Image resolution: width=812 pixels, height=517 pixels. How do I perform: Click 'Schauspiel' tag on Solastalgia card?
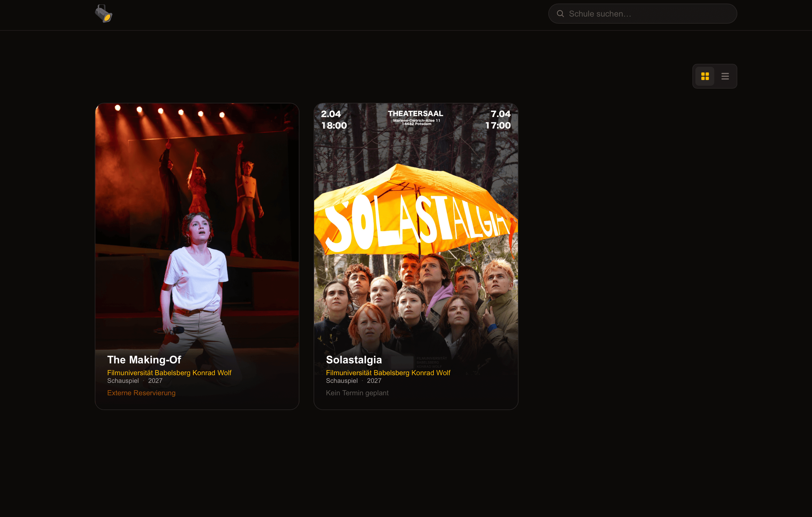click(342, 381)
